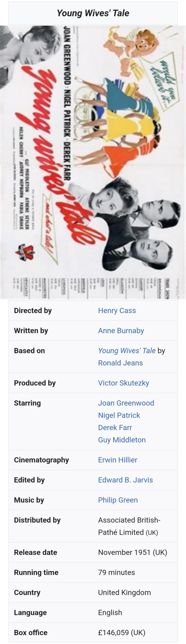Select Derek Farr in the Starring list
The image size is (186, 644).
(115, 427)
